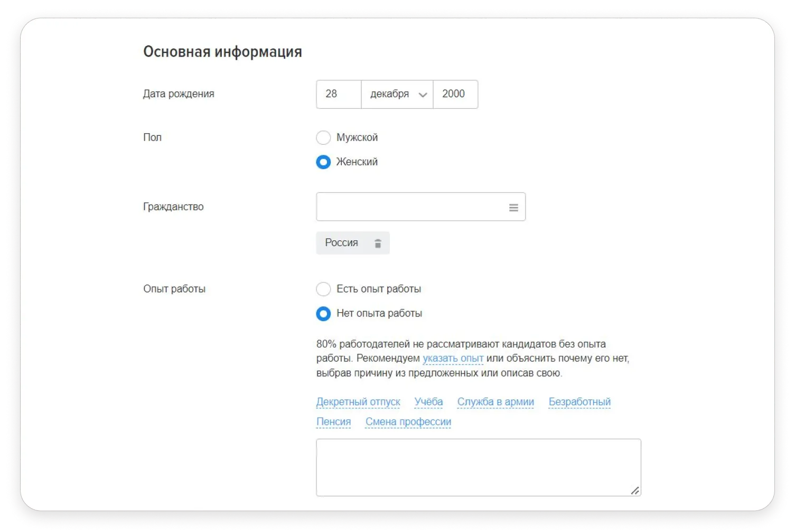
Task: Click the Основная информация heading
Action: pyautogui.click(x=222, y=52)
